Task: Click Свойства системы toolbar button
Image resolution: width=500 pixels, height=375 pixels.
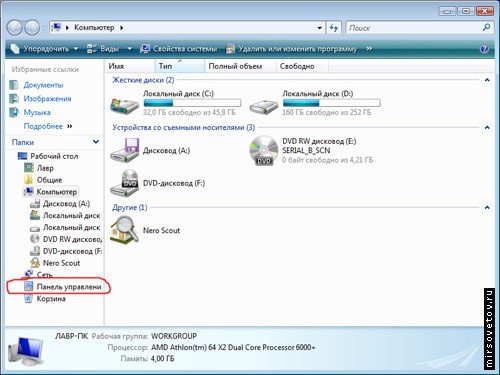Action: [x=179, y=49]
